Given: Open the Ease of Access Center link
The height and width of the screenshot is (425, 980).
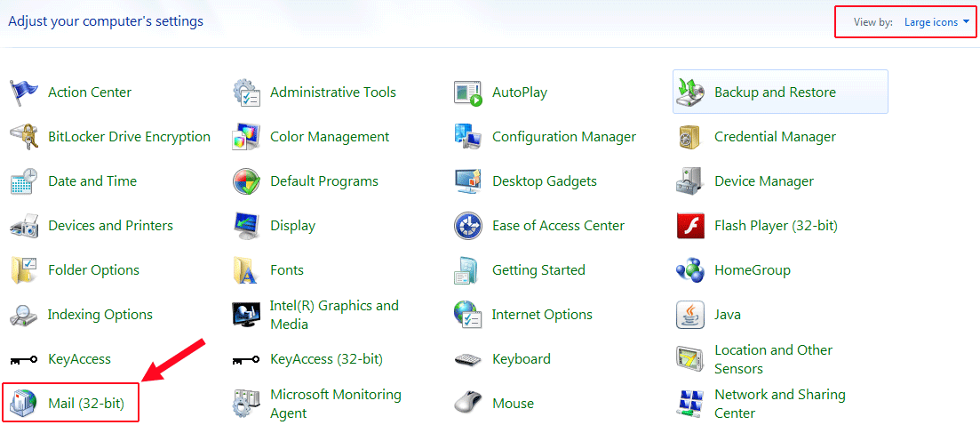Looking at the screenshot, I should point(559,226).
